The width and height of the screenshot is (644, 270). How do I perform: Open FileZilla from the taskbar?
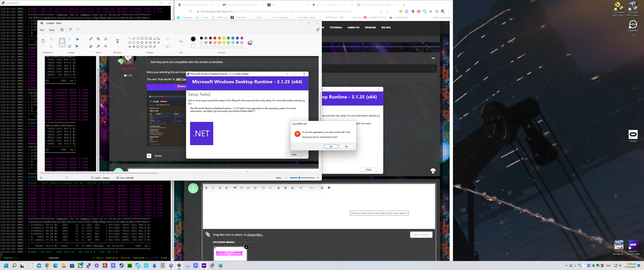pos(105,265)
